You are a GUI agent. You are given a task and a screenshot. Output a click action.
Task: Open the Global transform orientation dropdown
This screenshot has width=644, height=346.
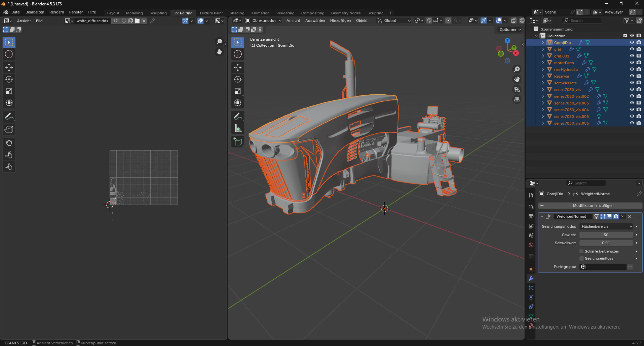pyautogui.click(x=394, y=21)
